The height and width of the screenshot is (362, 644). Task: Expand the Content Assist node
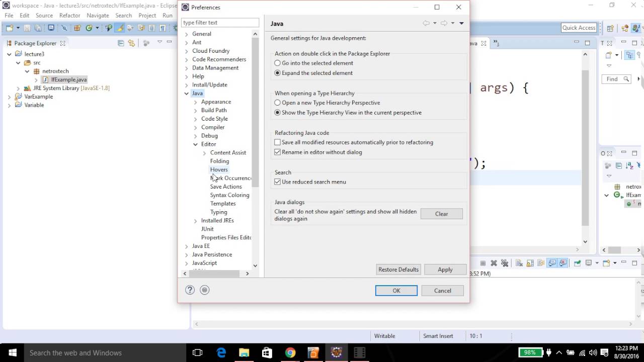click(x=205, y=153)
